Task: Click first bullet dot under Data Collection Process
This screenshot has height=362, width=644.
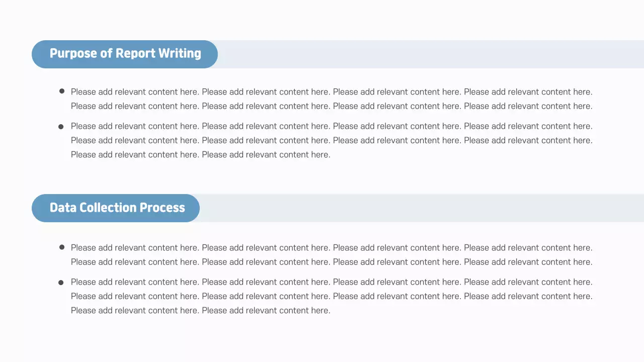Action: coord(62,247)
